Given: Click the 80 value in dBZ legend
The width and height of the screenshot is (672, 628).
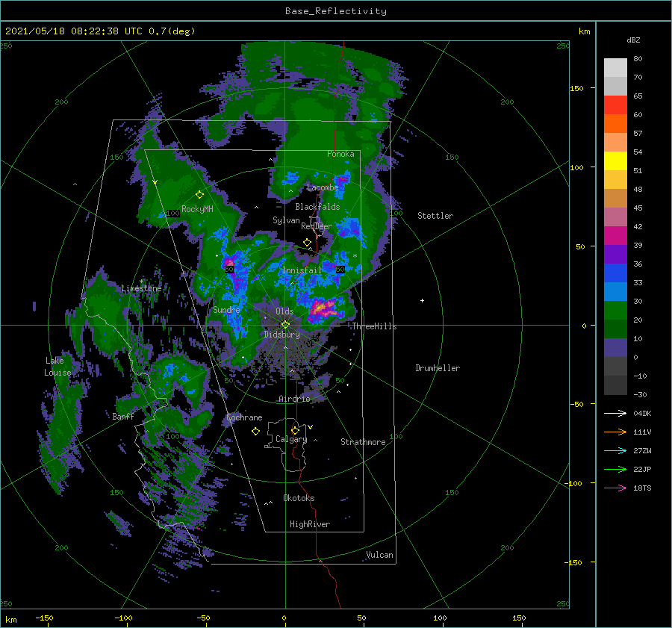Looking at the screenshot, I should tap(638, 58).
